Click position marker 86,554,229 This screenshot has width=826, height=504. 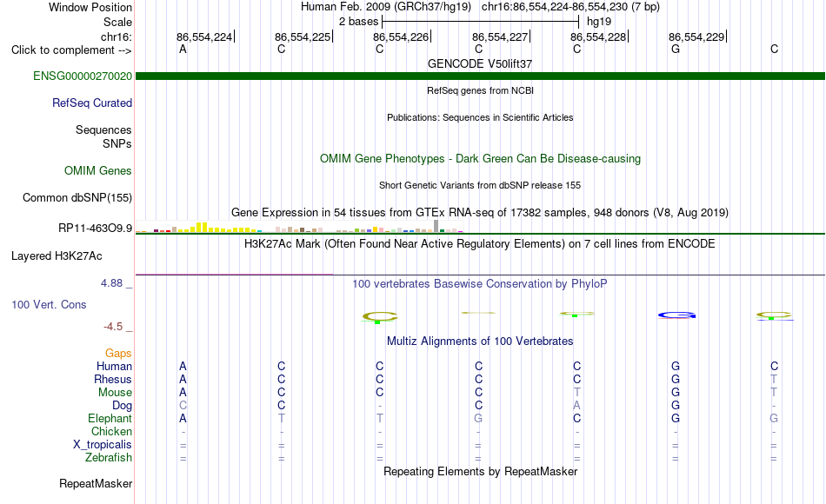tap(697, 36)
